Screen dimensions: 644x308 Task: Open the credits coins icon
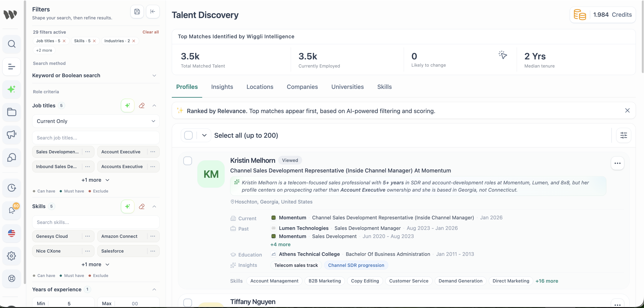(x=580, y=15)
